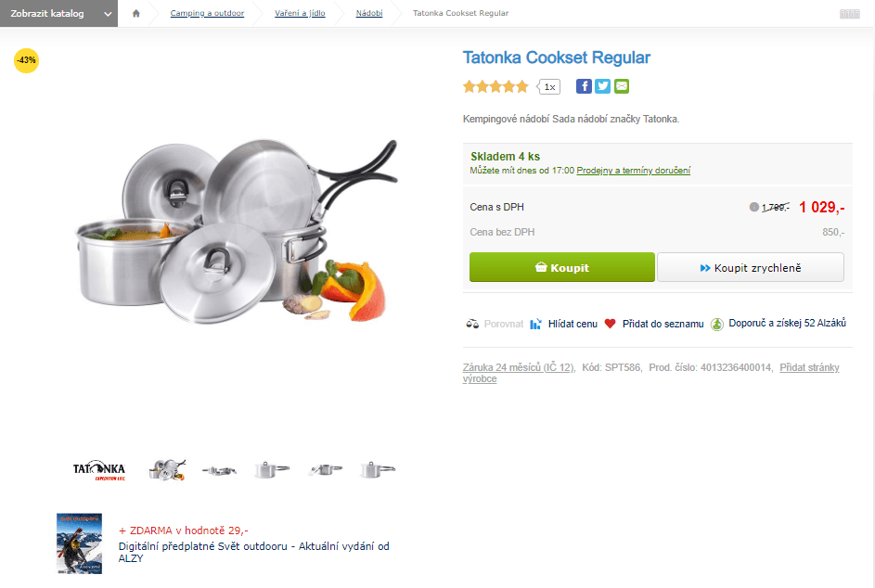Send product by email icon

622,86
